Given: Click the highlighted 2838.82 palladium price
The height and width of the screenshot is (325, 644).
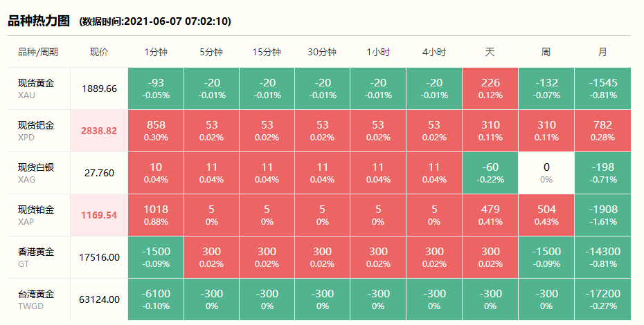Looking at the screenshot, I should [100, 131].
